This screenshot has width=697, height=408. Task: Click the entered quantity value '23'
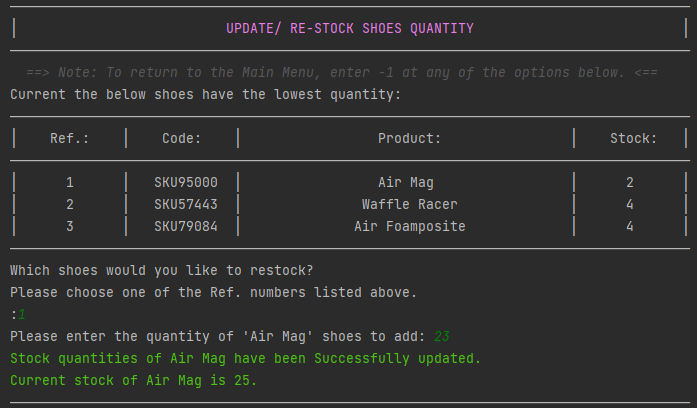coord(442,336)
